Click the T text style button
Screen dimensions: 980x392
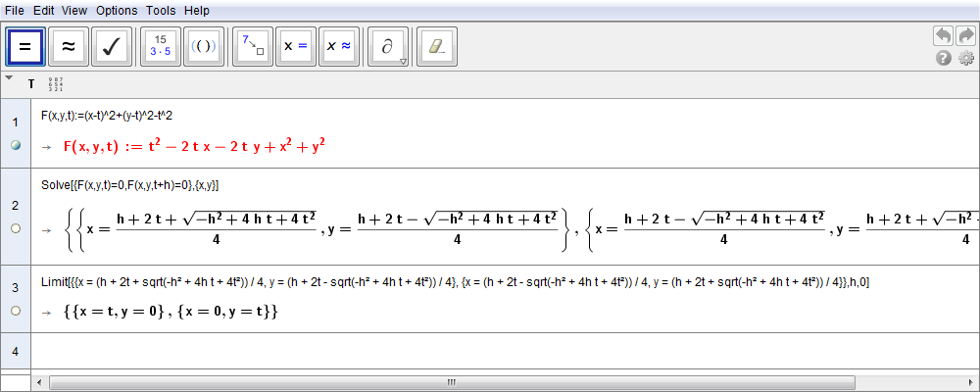(x=31, y=84)
